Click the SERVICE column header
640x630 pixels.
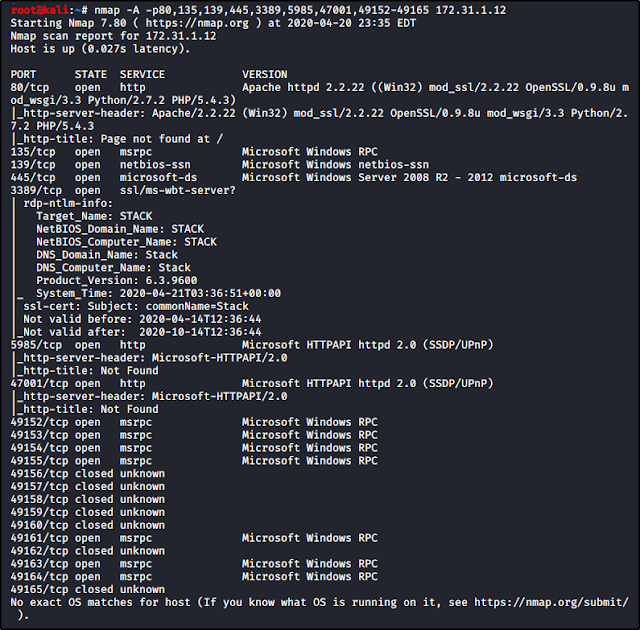click(142, 74)
